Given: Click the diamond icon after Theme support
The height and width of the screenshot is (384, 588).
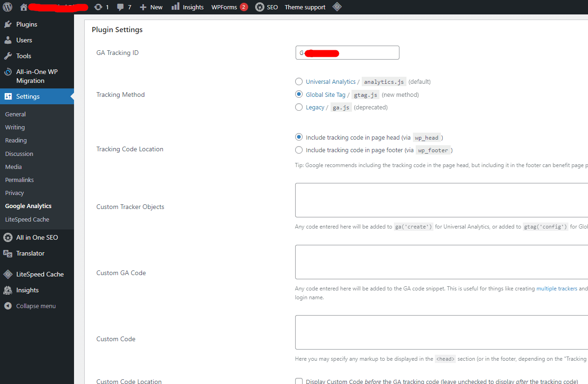Looking at the screenshot, I should click(x=337, y=7).
